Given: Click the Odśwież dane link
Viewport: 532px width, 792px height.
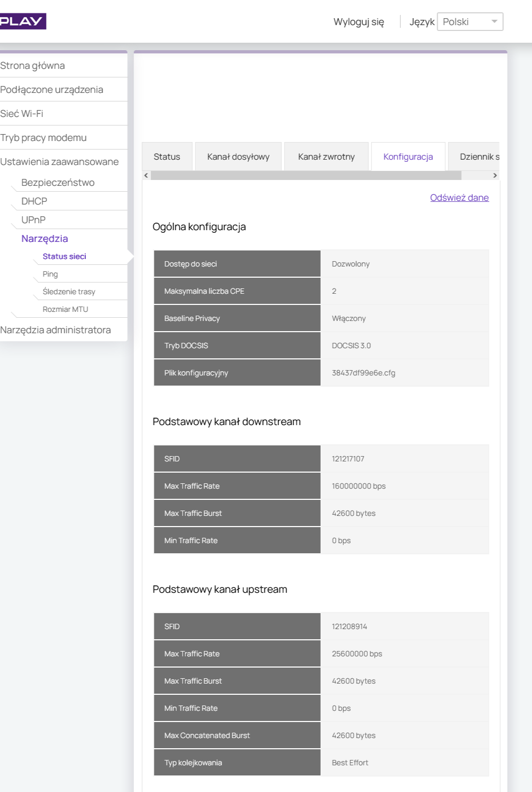Looking at the screenshot, I should pos(459,198).
